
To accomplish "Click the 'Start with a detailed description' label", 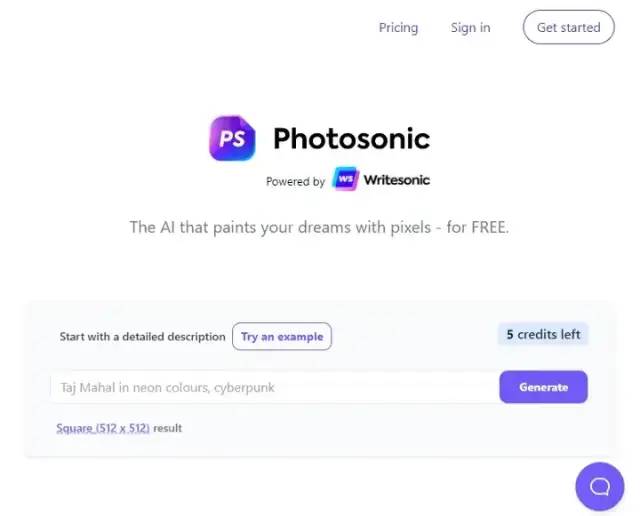I will click(142, 337).
